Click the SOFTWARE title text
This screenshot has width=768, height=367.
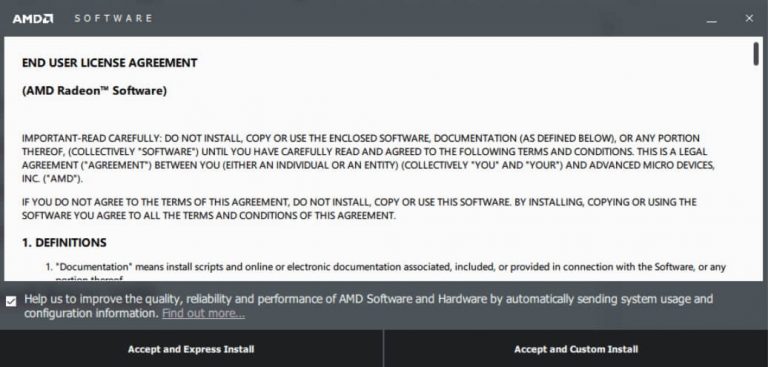tap(113, 19)
